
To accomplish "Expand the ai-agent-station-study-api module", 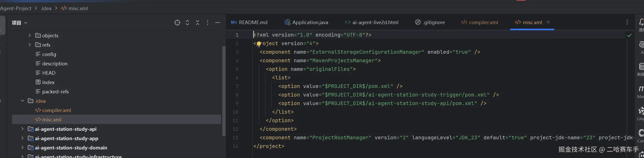I will 23,129.
